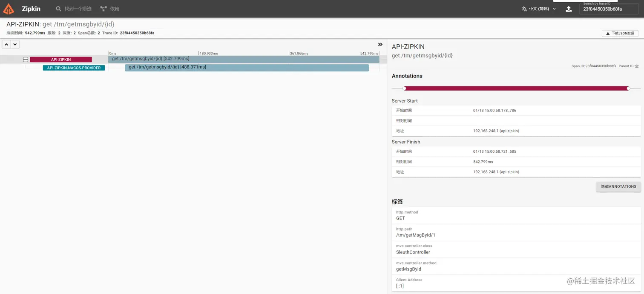Click the 542.799ms timeline end marker
Screen dimensions: 644x294
pos(369,54)
